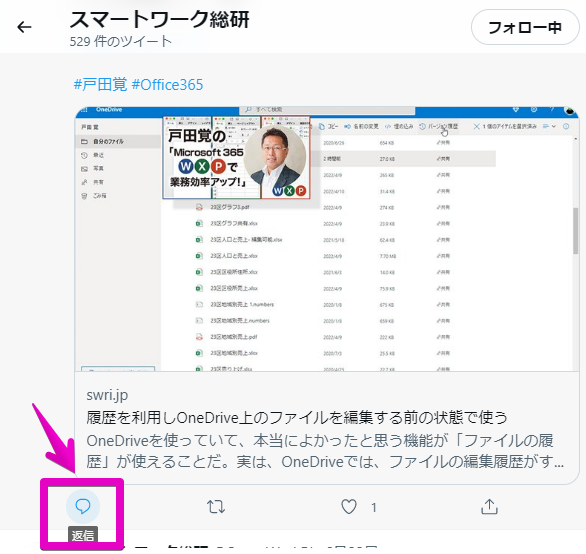
Task: Click the スマートワーク総研 profile title
Action: click(x=160, y=19)
